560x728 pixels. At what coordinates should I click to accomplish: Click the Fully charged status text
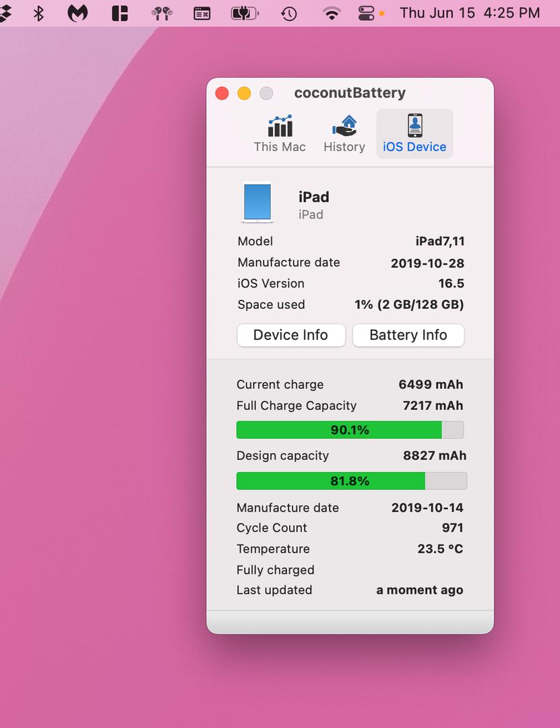point(276,570)
